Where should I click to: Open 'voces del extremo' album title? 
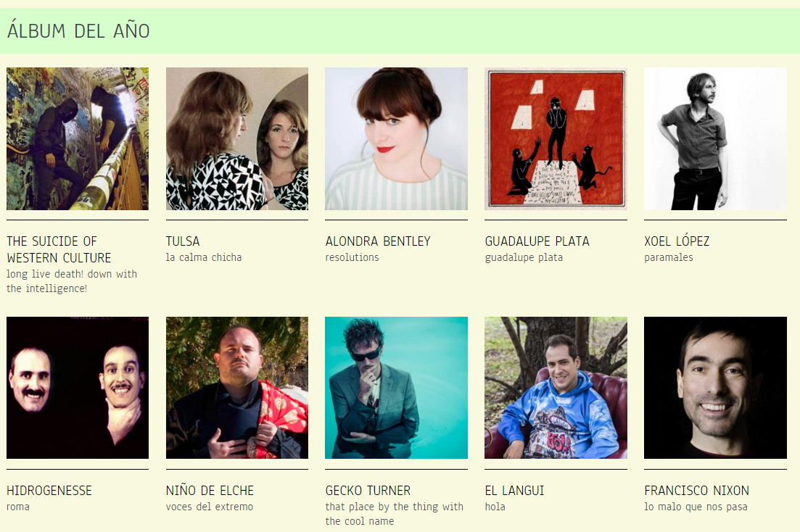click(x=209, y=507)
